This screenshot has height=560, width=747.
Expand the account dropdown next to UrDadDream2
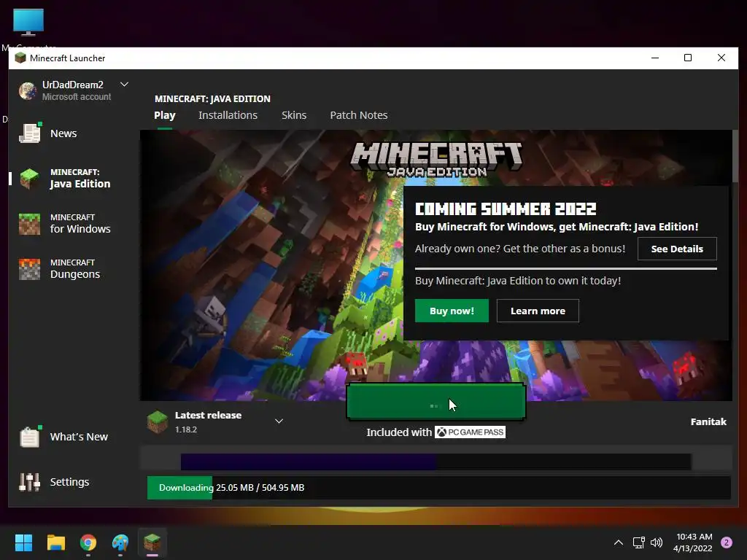(x=124, y=85)
